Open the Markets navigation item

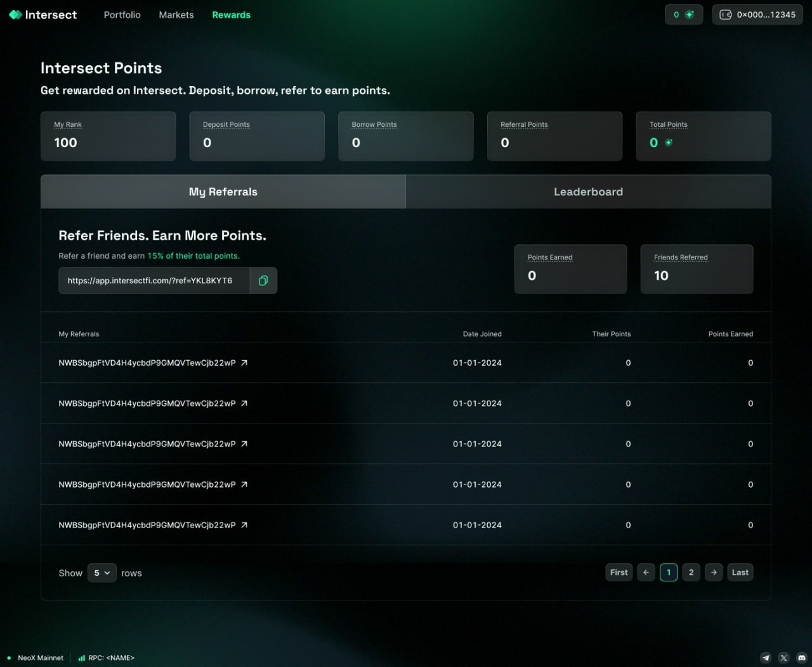click(x=176, y=15)
